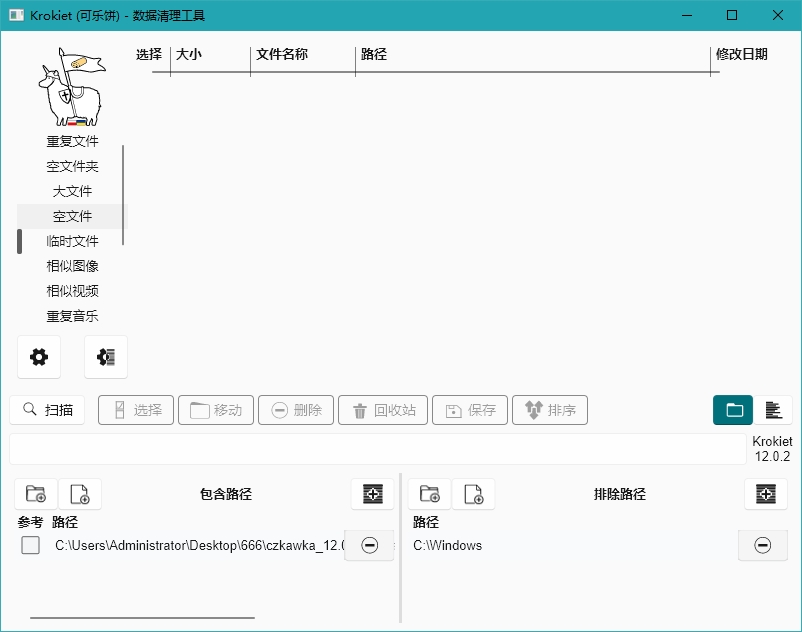Click the Krokiet 12.0.2 version label
This screenshot has width=802, height=632.
tap(772, 449)
